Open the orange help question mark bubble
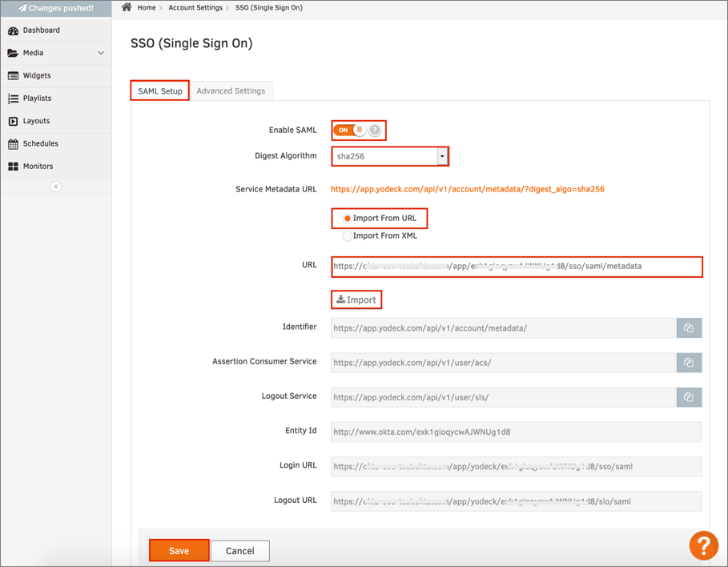 point(703,545)
